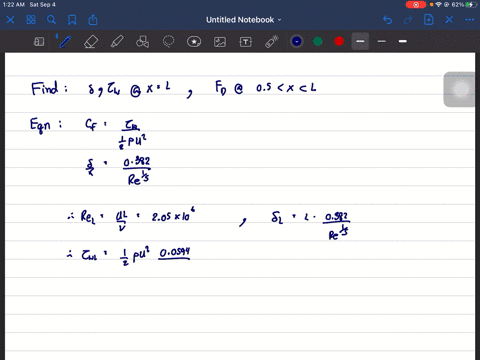Select the selected medium stroke thickness

tap(360, 41)
